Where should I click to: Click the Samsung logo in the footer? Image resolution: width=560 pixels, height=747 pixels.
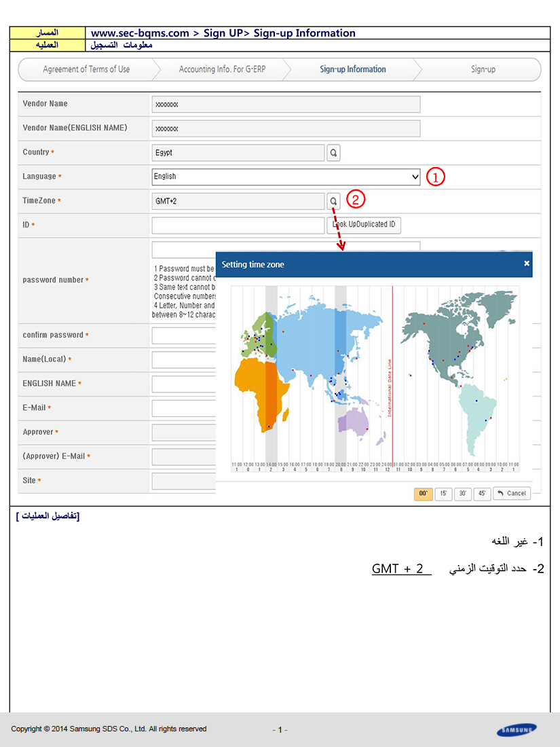tap(517, 730)
